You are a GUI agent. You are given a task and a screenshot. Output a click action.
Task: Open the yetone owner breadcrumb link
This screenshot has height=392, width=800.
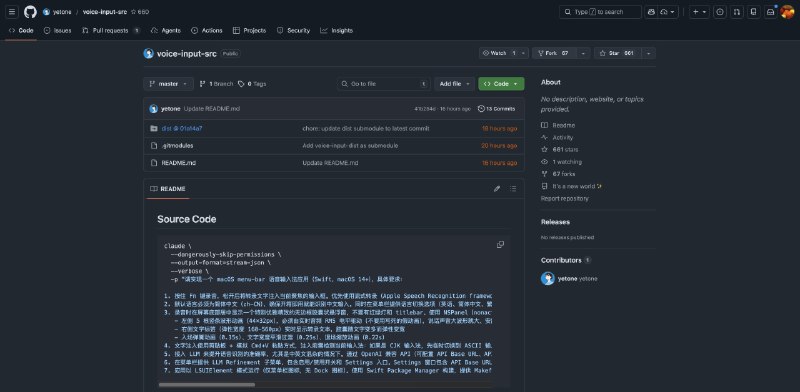(62, 12)
